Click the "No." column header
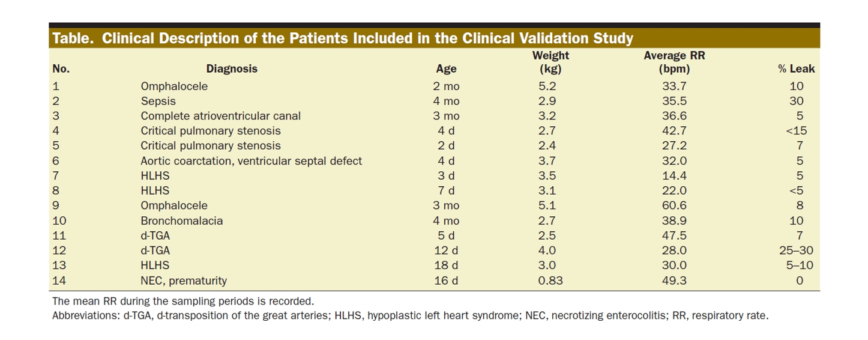 [61, 69]
